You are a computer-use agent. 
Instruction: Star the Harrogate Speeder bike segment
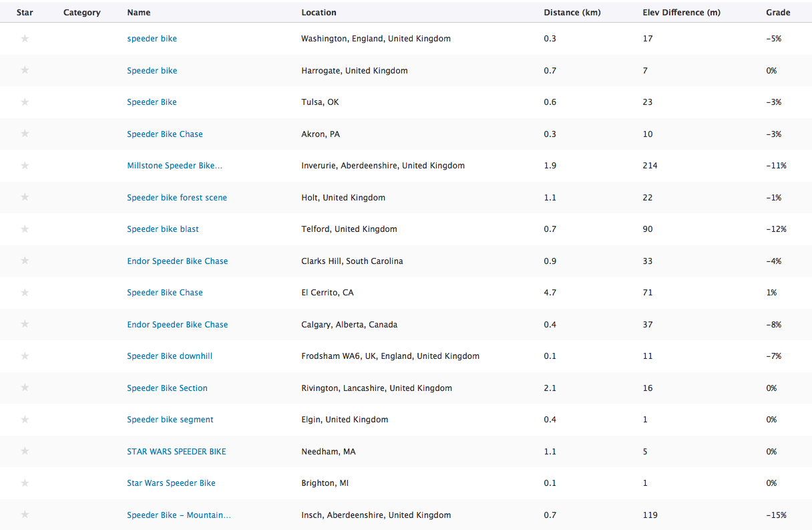[25, 70]
